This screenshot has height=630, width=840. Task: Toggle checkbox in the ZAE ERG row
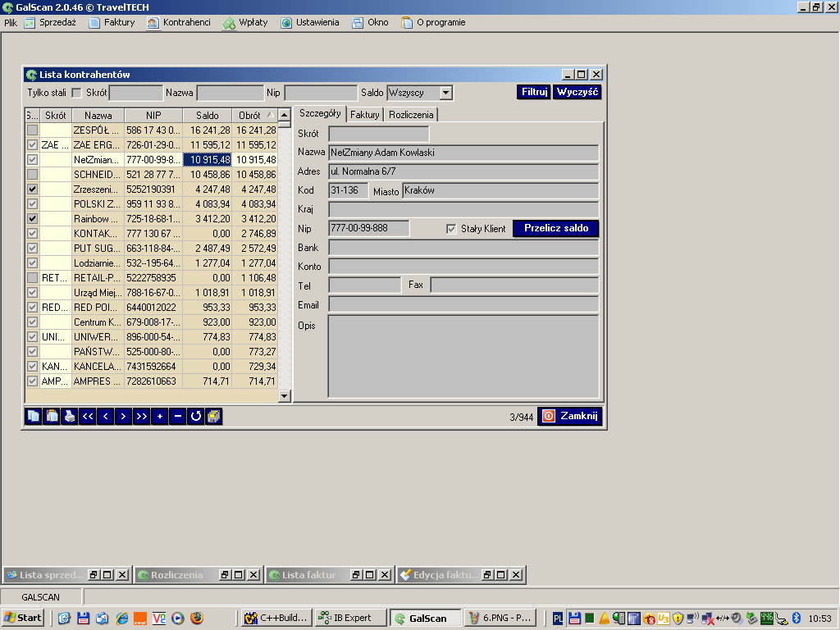pyautogui.click(x=32, y=144)
